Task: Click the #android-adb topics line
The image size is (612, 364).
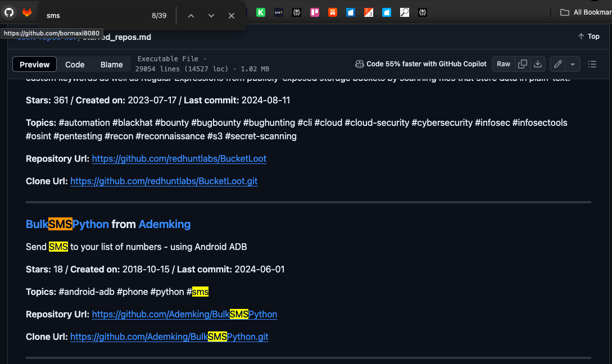Action: tap(117, 292)
